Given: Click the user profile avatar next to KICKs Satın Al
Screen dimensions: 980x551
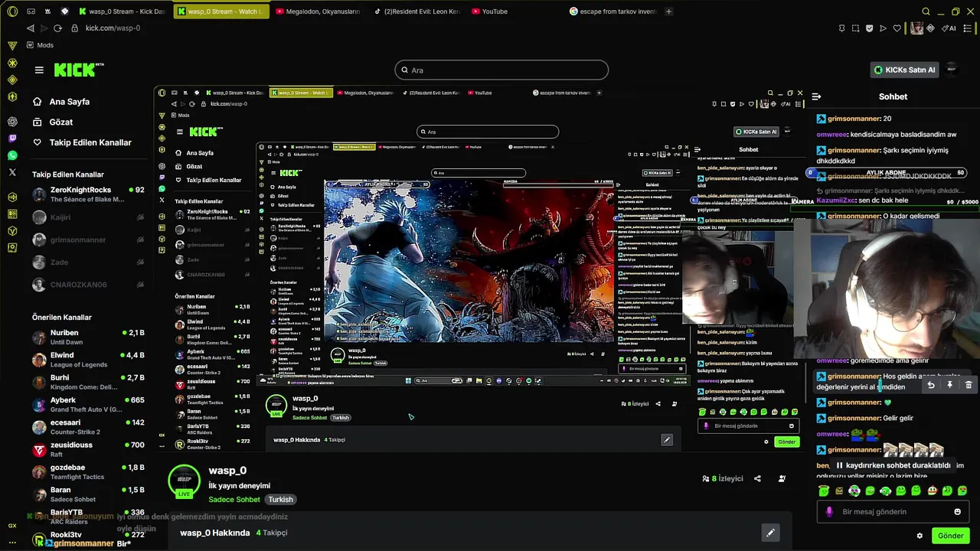Looking at the screenshot, I should (x=952, y=70).
